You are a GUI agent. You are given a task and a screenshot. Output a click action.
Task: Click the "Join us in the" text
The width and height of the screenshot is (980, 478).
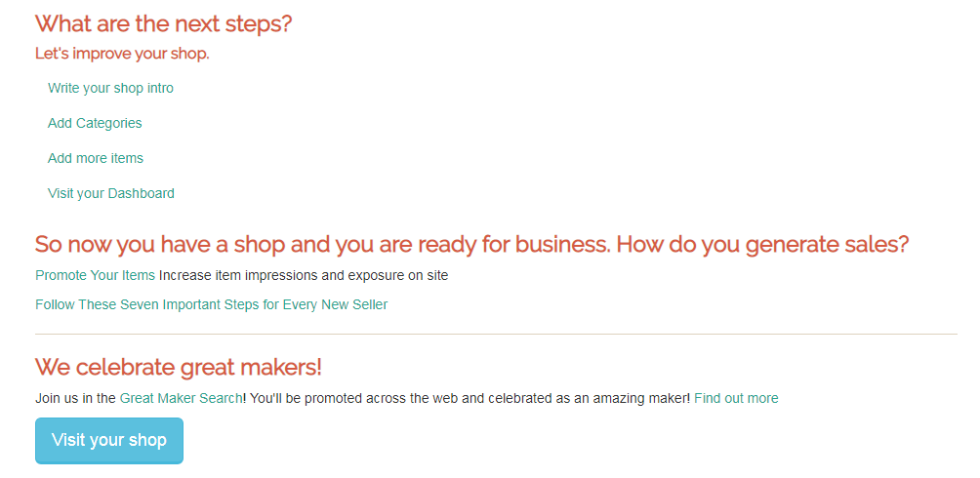[x=76, y=398]
